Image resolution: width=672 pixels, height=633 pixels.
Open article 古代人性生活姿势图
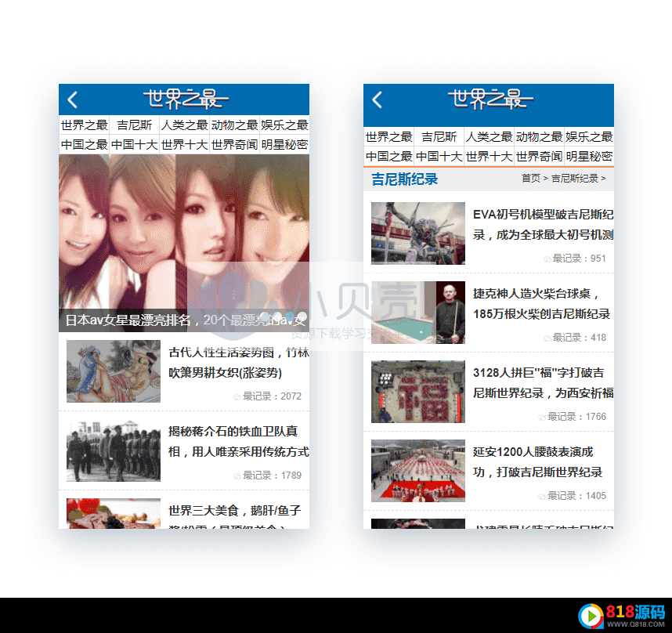pos(239,363)
